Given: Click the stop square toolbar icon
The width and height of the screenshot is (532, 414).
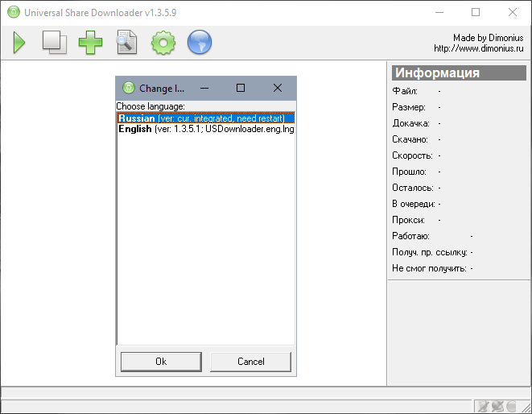Looking at the screenshot, I should click(x=54, y=43).
